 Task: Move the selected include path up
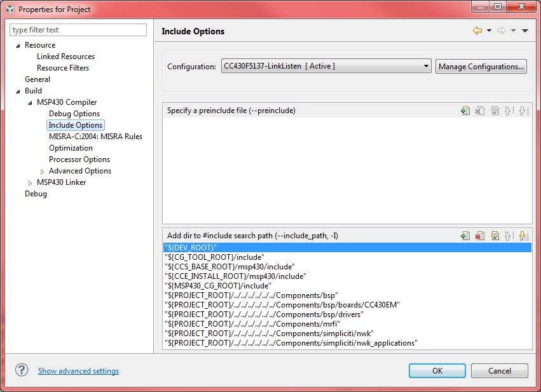[x=509, y=236]
